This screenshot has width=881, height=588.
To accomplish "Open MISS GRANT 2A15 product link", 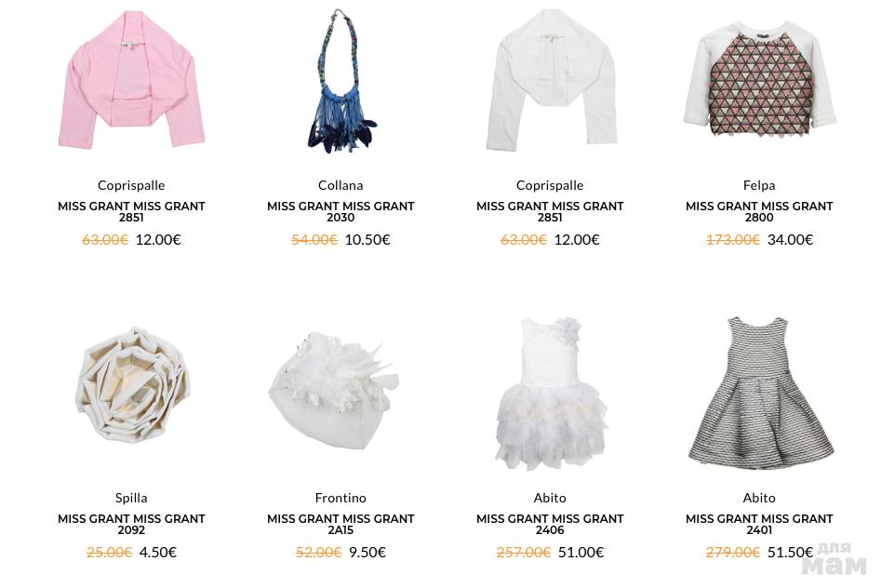I will 340,524.
